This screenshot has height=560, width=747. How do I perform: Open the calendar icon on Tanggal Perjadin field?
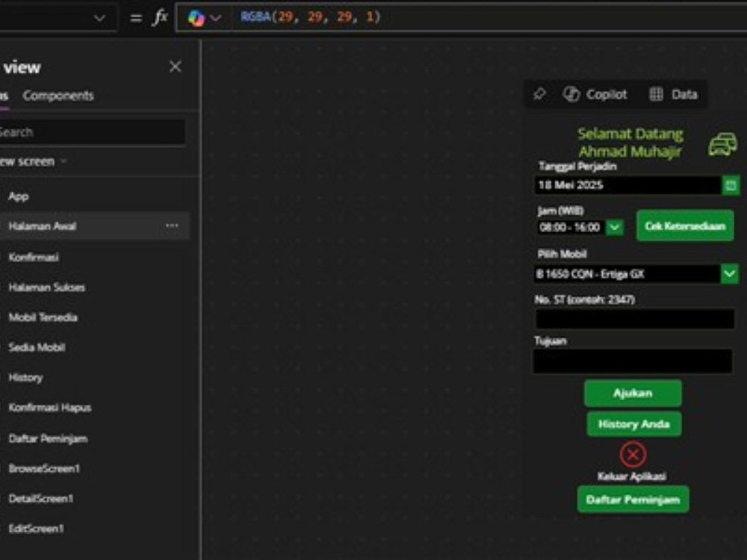(x=731, y=184)
